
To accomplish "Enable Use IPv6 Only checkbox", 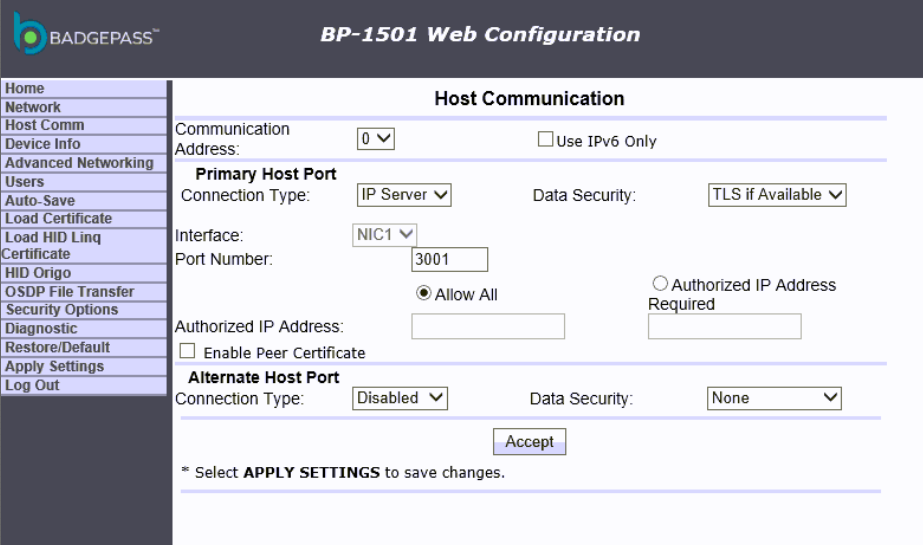I will click(x=545, y=139).
